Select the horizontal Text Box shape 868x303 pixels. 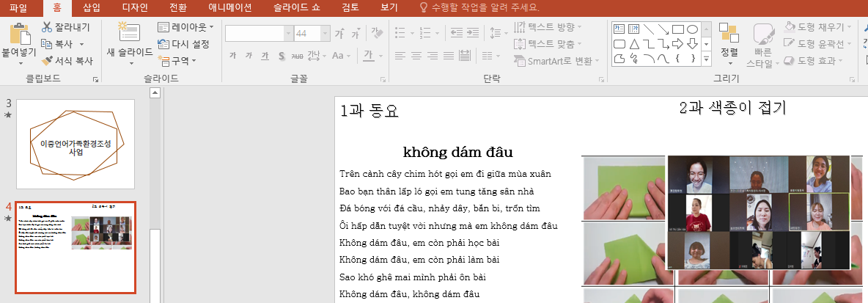tap(619, 29)
